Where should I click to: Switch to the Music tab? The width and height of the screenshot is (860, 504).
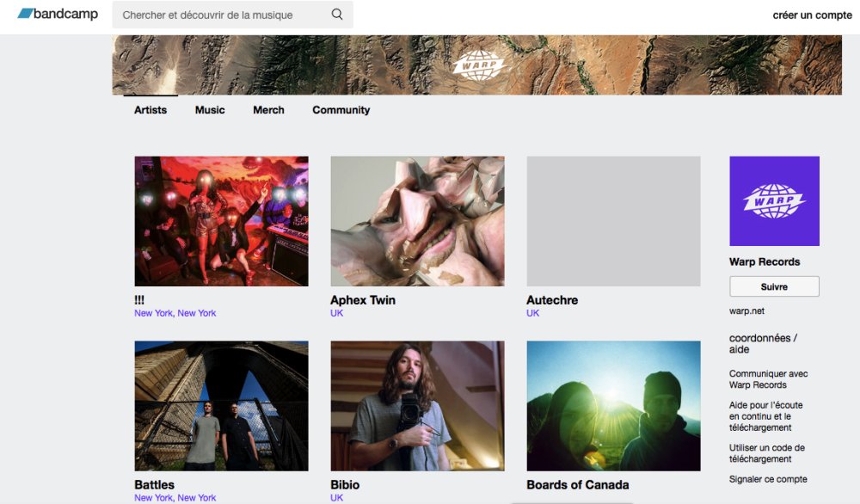[x=210, y=110]
